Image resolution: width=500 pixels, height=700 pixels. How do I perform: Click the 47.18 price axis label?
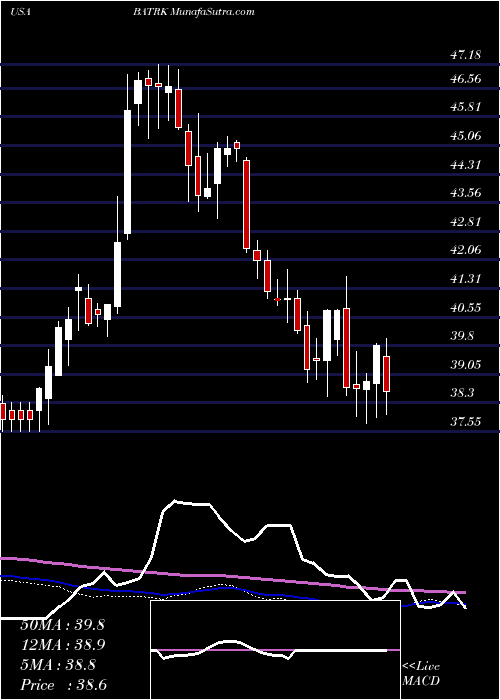(x=466, y=55)
